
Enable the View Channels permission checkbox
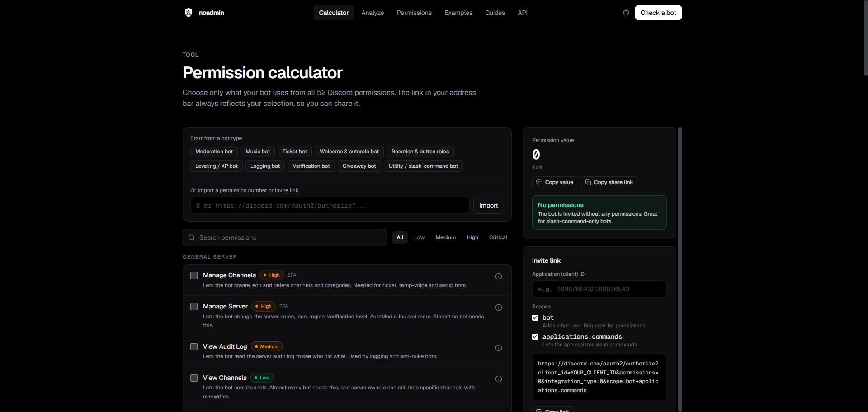[194, 378]
